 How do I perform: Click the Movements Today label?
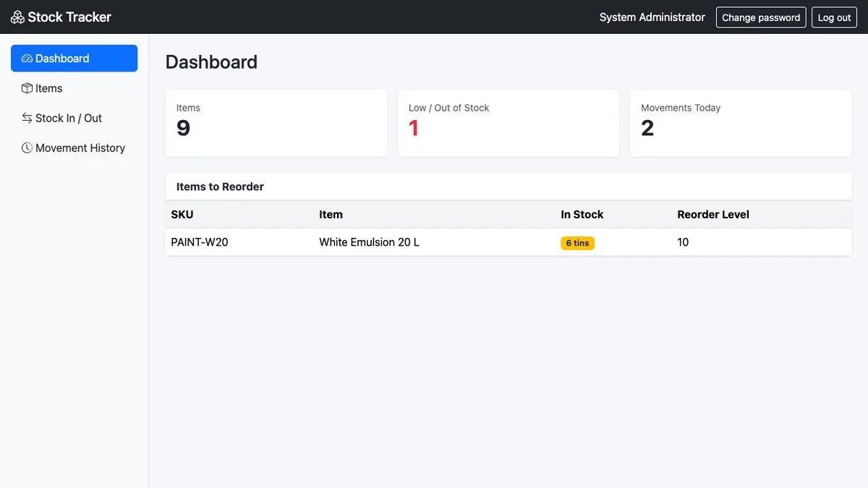click(681, 108)
